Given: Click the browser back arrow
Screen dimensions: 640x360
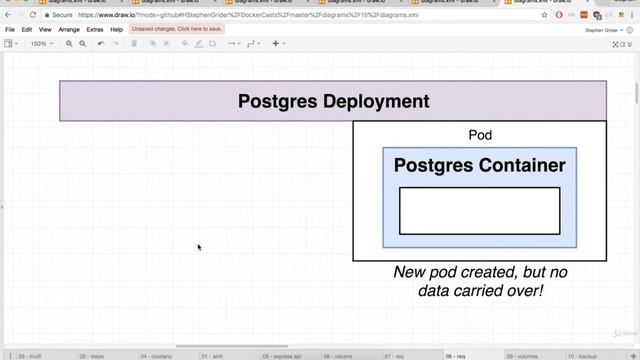Looking at the screenshot, I should 8,15.
